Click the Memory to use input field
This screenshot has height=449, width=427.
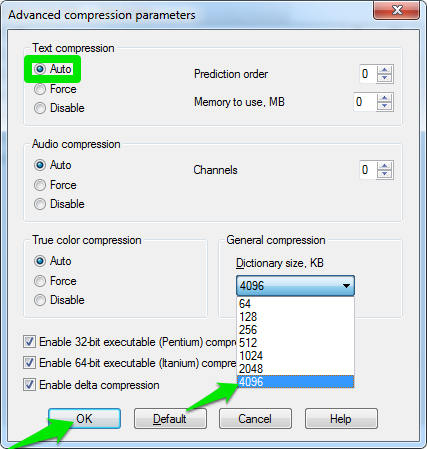tap(365, 102)
